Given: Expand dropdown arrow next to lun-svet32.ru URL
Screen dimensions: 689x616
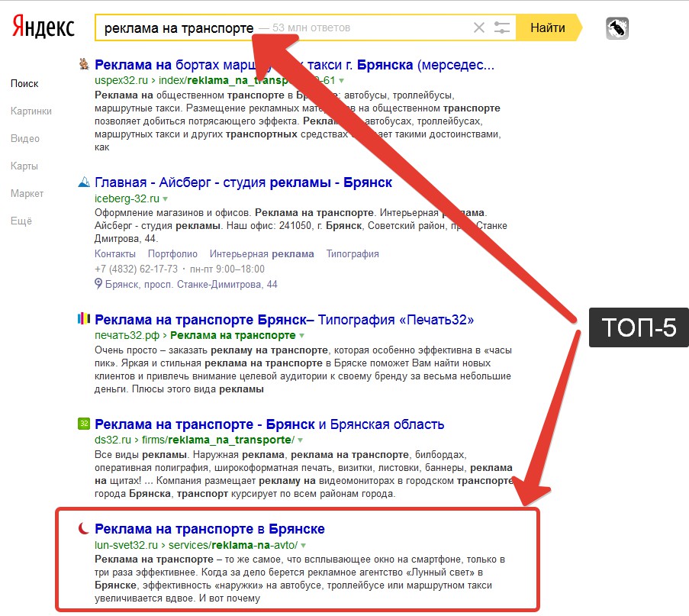Looking at the screenshot, I should (x=303, y=546).
